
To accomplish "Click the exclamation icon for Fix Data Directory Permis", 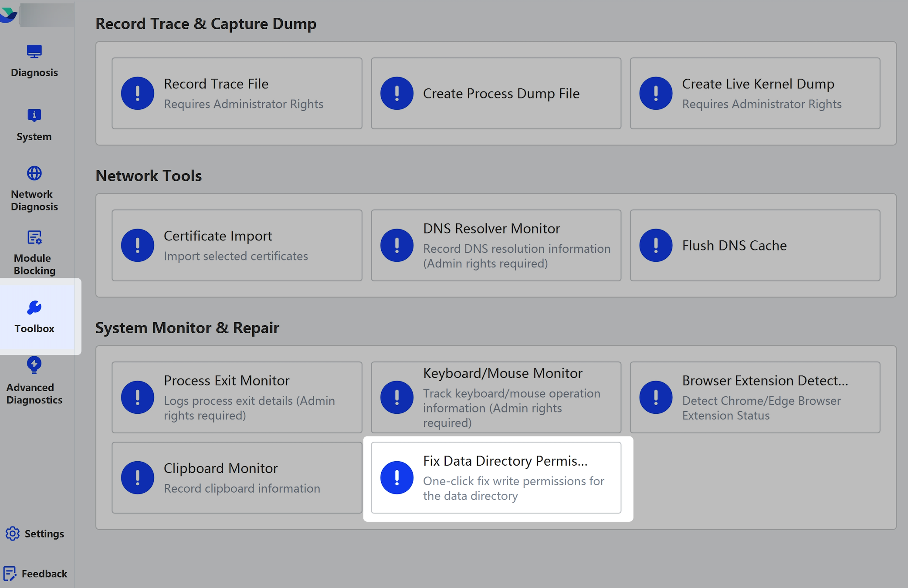I will (397, 478).
